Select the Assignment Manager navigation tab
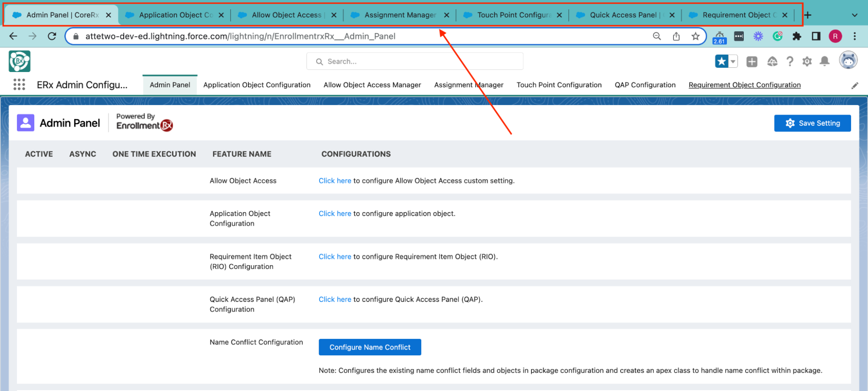Screen dimensions: 868x391 point(469,85)
